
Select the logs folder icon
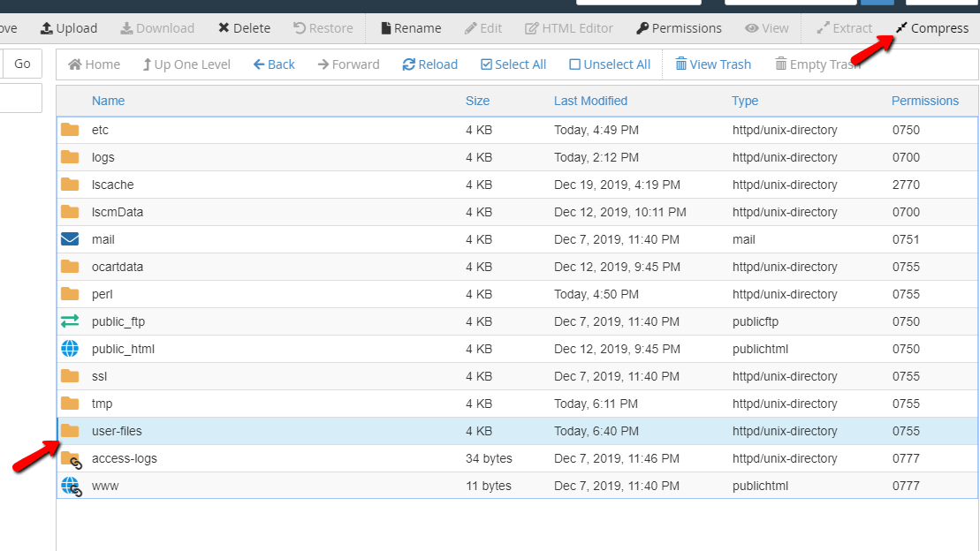(70, 157)
